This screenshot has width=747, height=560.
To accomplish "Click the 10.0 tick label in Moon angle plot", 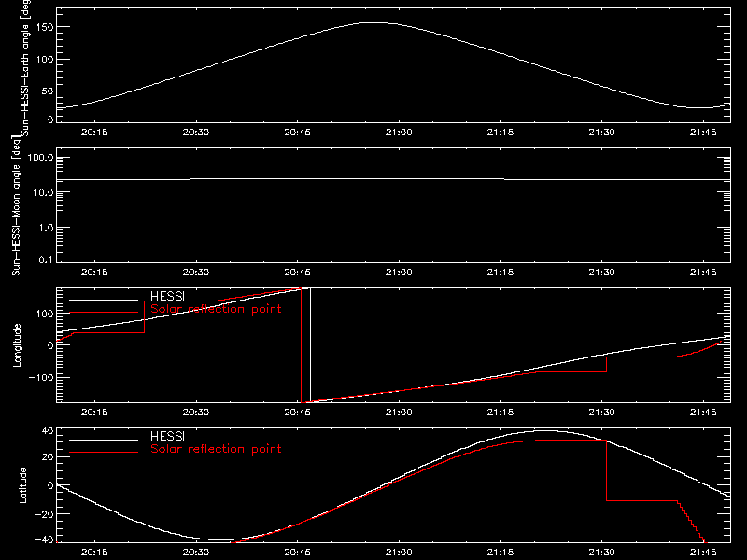I will click(x=43, y=192).
